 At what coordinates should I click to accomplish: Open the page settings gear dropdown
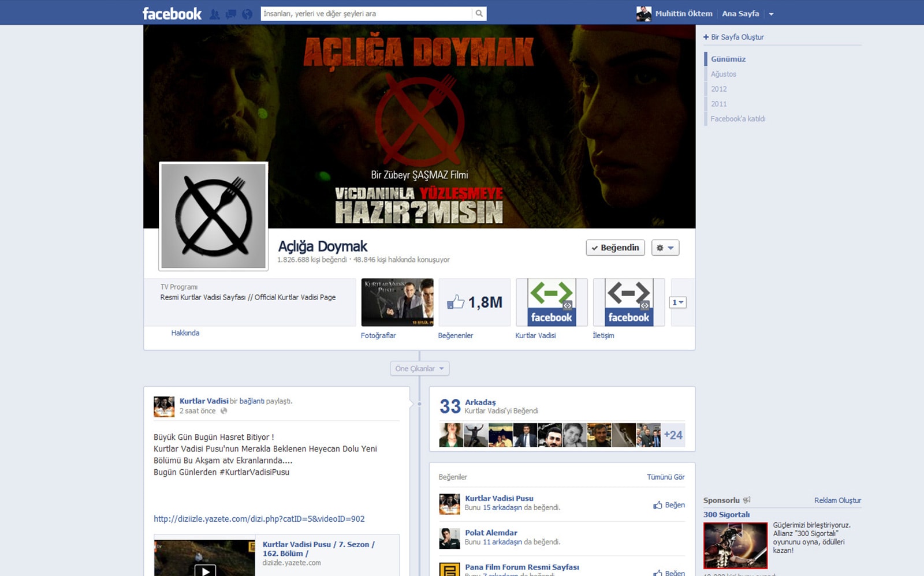pos(665,248)
